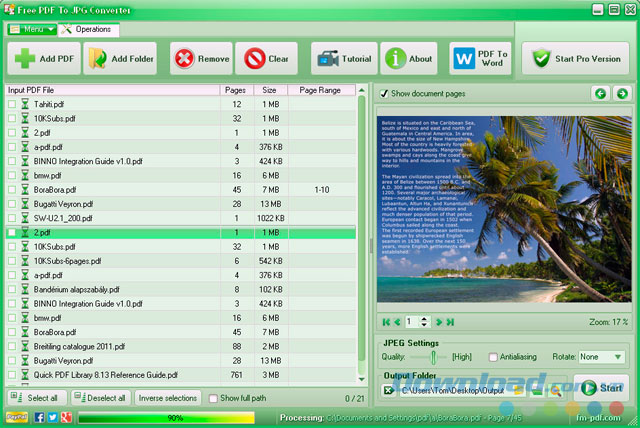The width and height of the screenshot is (640, 428).
Task: Open the Tutorial video
Action: pos(345,59)
